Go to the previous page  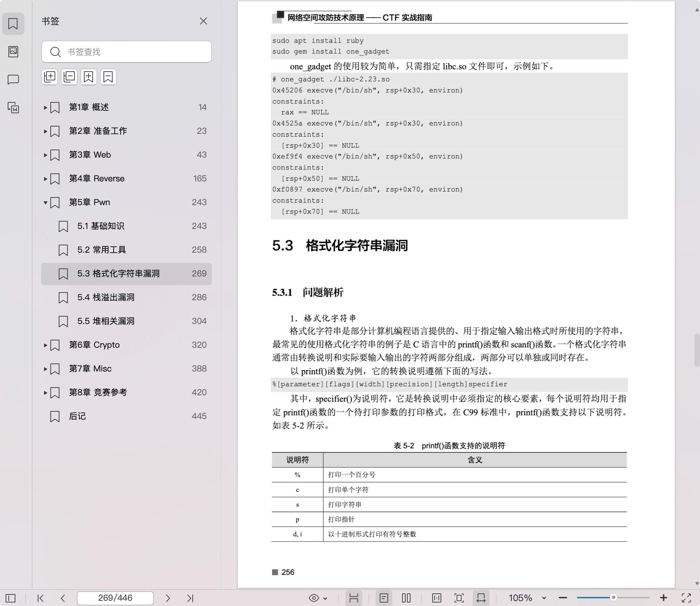pos(63,598)
